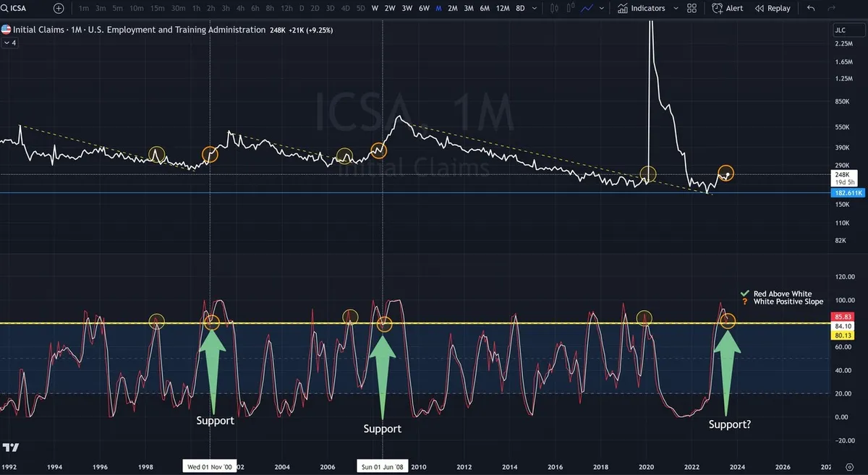The image size is (868, 475).
Task: Create a new Alert
Action: [728, 8]
